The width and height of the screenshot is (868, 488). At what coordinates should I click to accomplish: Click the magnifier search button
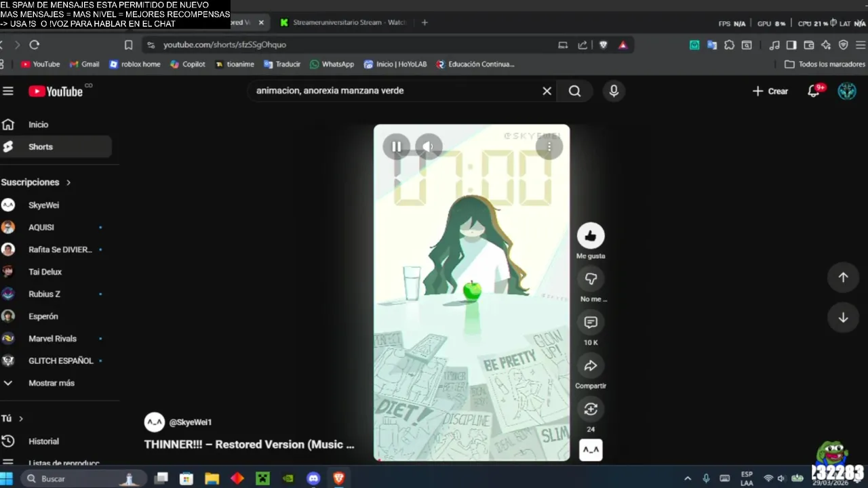pyautogui.click(x=574, y=91)
